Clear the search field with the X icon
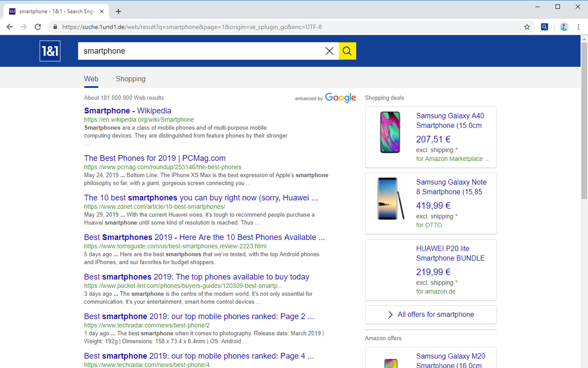This screenshot has height=368, width=588. tap(329, 51)
